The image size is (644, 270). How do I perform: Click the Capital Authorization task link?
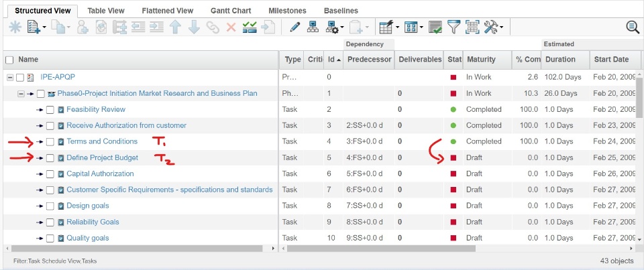(x=100, y=174)
